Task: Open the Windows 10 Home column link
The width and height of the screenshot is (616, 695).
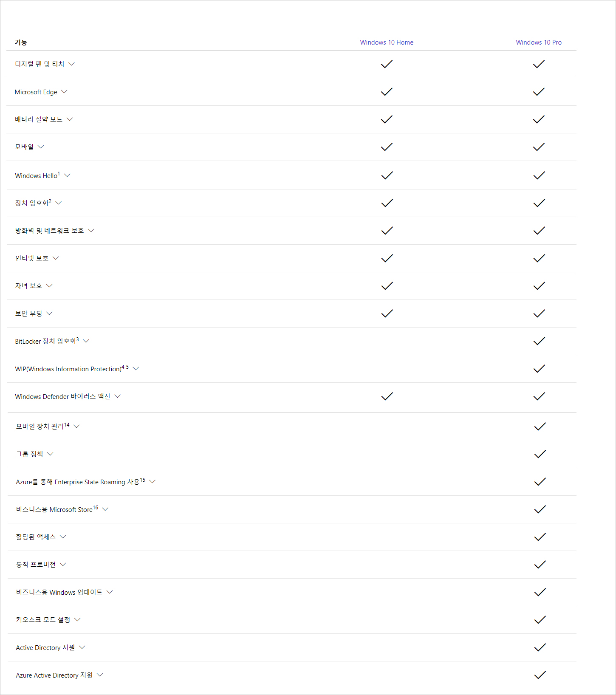Action: click(387, 42)
